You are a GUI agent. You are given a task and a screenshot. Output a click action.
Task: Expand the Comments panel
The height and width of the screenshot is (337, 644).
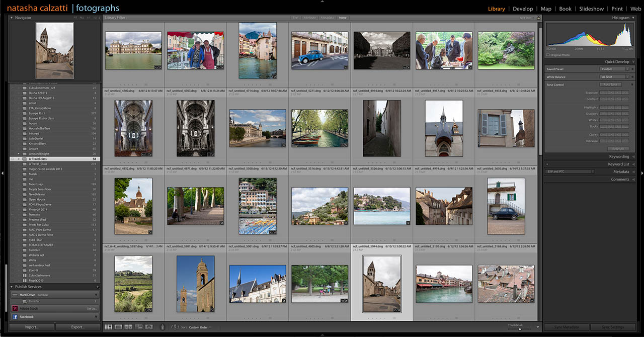[633, 179]
